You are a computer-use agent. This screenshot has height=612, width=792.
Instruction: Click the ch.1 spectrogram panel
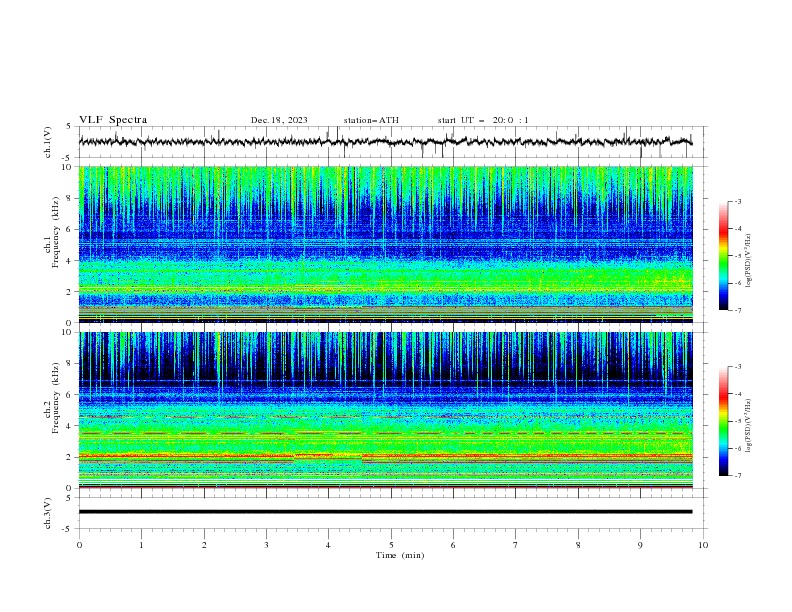point(385,244)
